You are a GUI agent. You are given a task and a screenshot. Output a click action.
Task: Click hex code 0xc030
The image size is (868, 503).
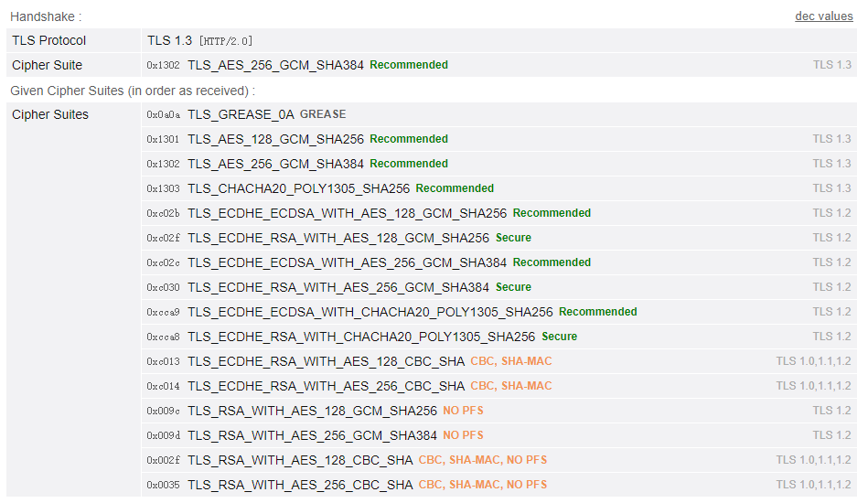[164, 288]
